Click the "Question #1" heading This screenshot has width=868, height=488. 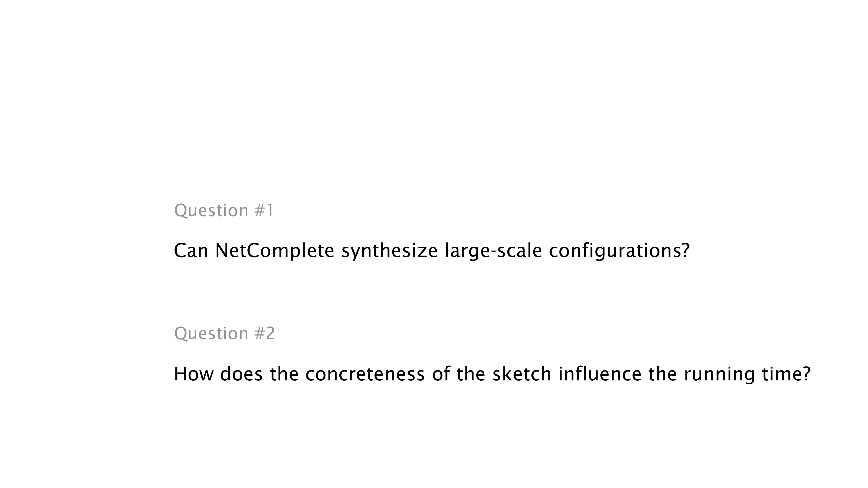[224, 210]
